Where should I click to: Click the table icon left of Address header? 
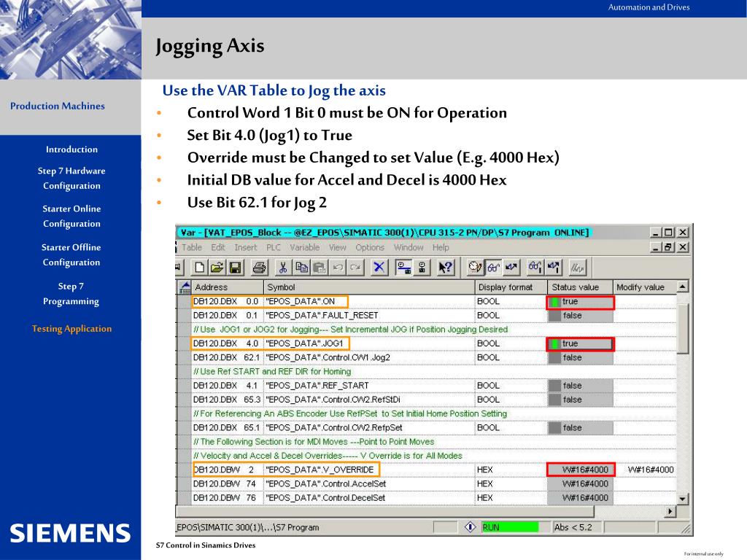[185, 287]
